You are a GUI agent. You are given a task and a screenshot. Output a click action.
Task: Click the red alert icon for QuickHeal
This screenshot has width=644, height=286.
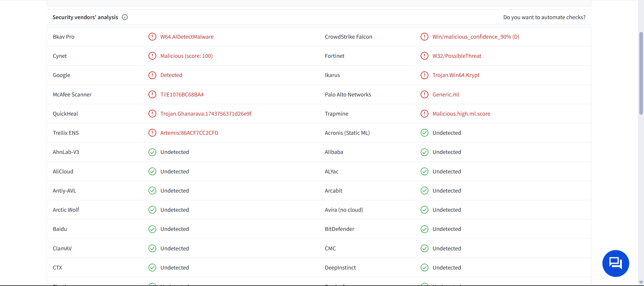(x=152, y=114)
